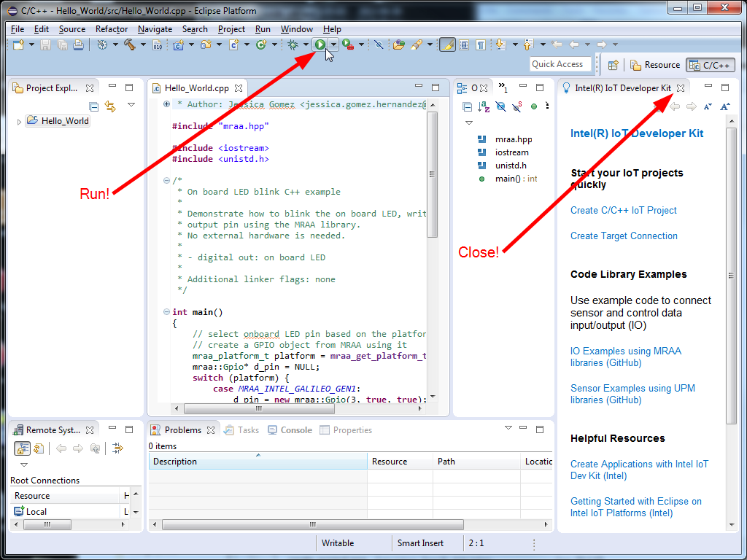Screen dimensions: 747x560
Task: Click the New C/C++ Project icon
Action: [x=179, y=44]
